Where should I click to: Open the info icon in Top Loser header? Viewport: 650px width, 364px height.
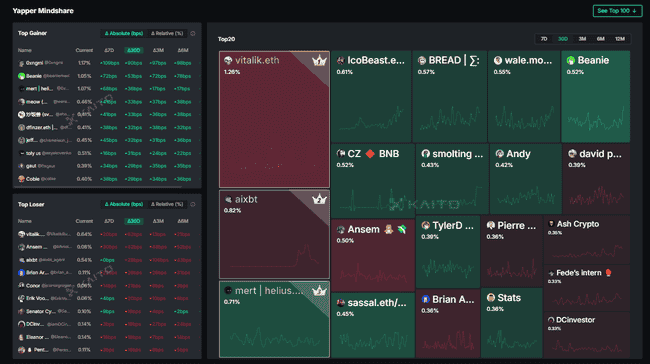click(x=193, y=204)
